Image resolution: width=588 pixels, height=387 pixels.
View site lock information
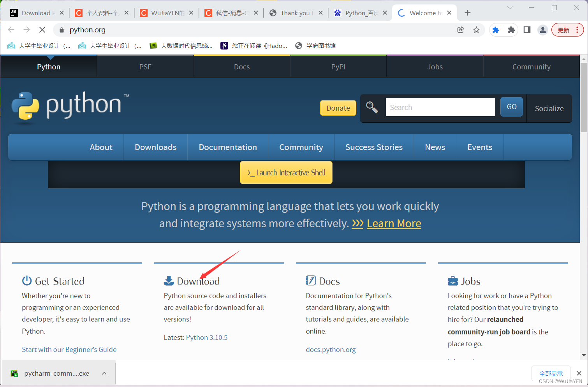coord(62,30)
